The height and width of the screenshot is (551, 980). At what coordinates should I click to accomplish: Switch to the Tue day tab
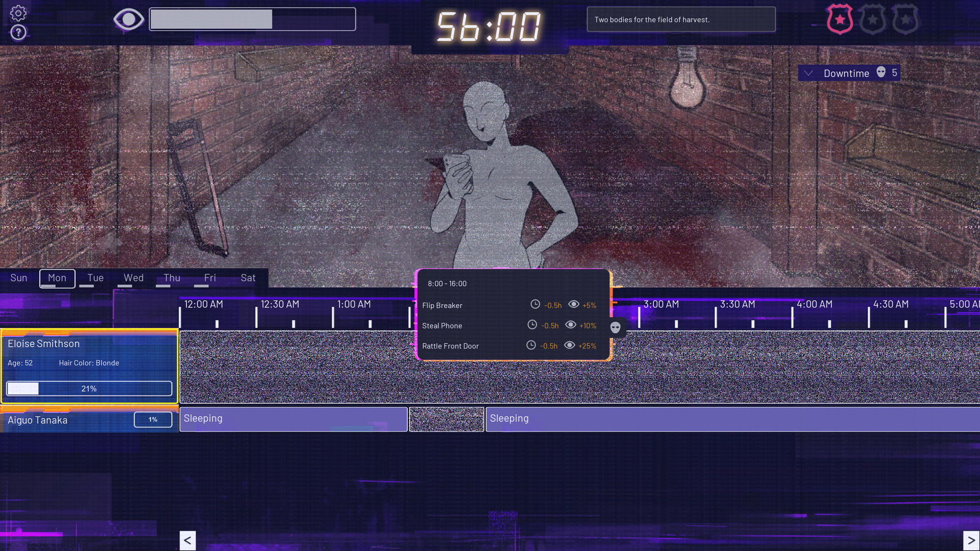pos(95,278)
